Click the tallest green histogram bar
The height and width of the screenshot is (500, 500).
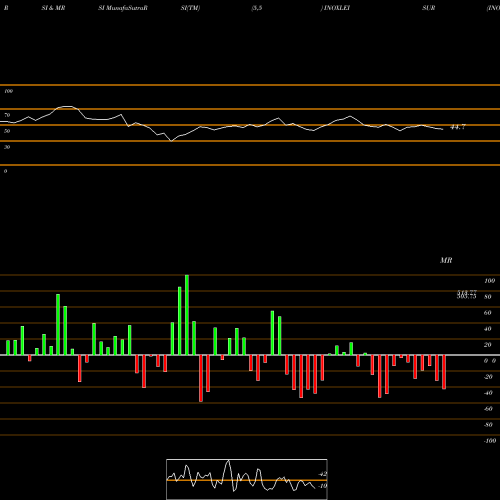tap(187, 315)
